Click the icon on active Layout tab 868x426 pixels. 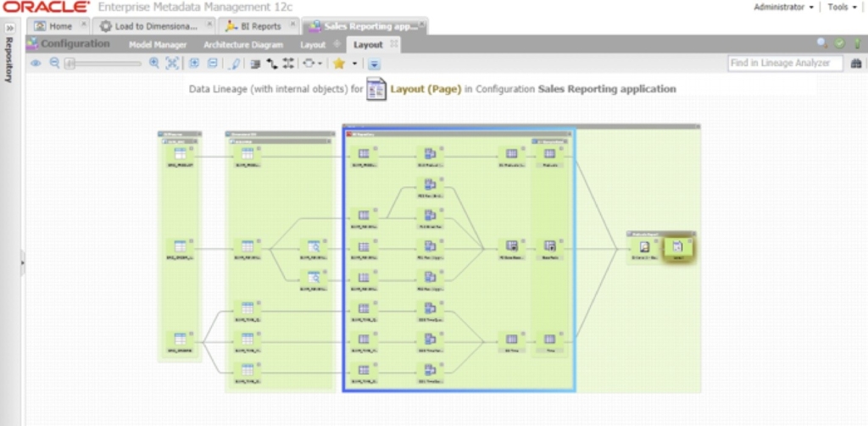coord(393,44)
